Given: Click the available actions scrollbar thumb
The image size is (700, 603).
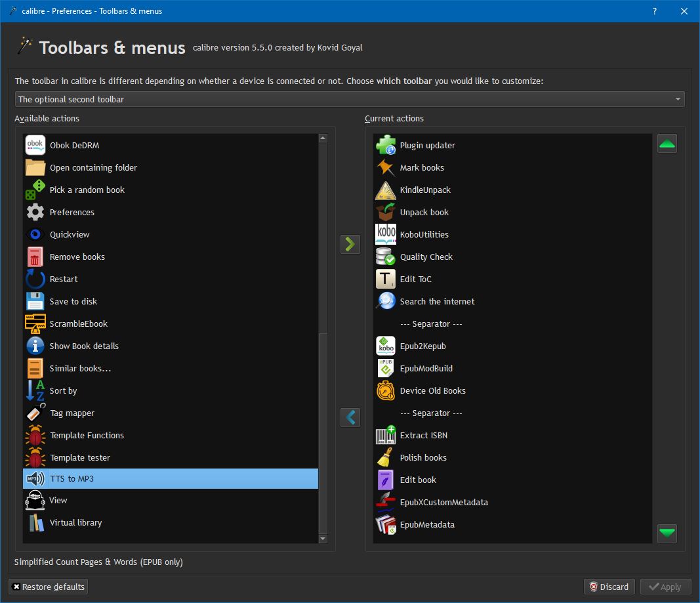Looking at the screenshot, I should point(323,432).
